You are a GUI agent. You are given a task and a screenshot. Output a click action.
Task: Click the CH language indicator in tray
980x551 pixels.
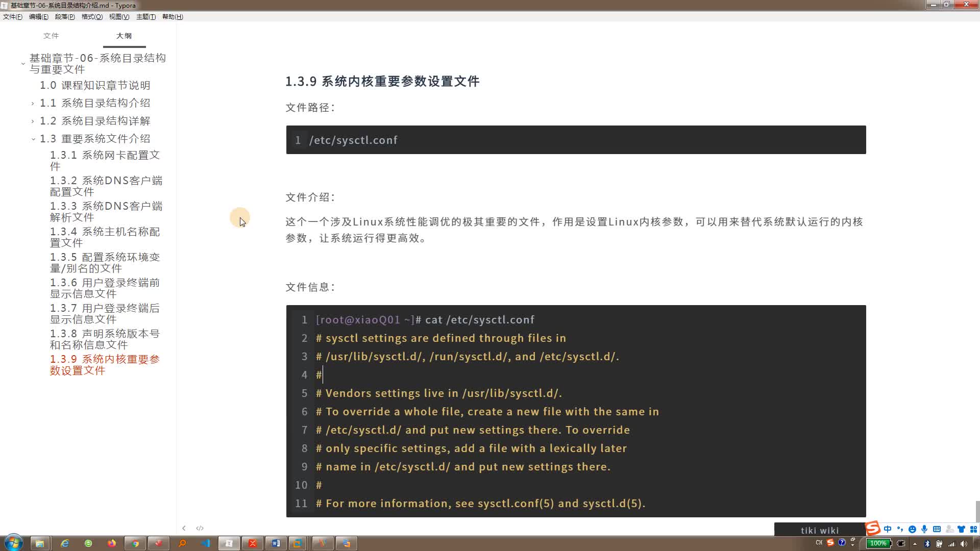point(819,543)
